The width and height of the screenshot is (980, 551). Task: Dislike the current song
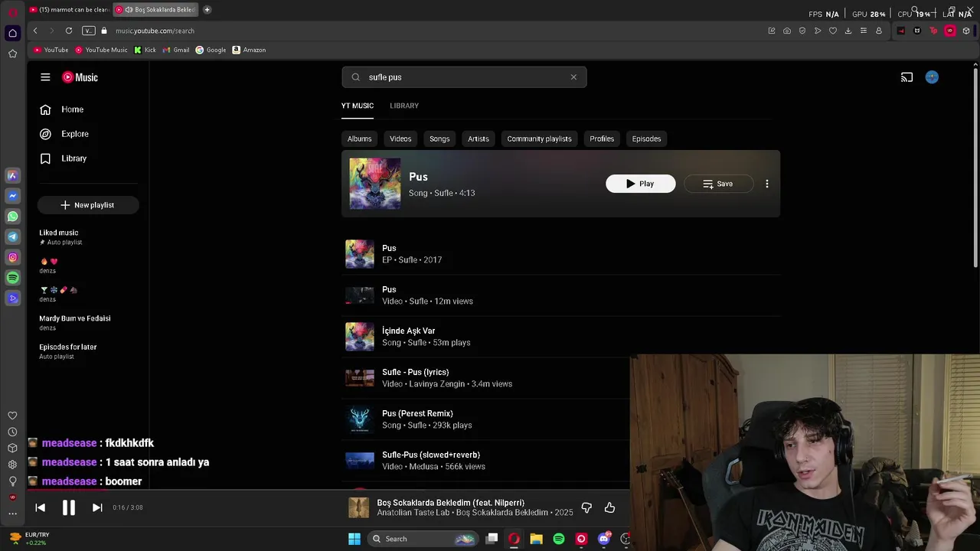tap(586, 507)
